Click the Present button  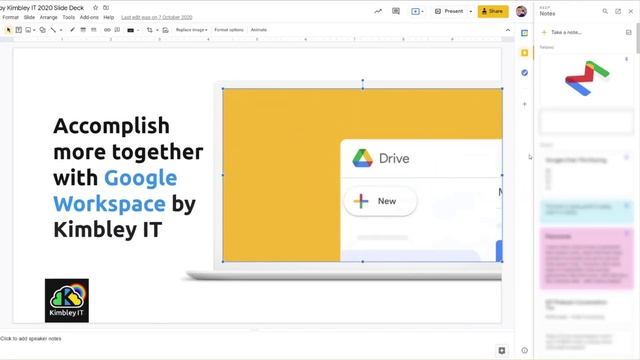(x=449, y=11)
